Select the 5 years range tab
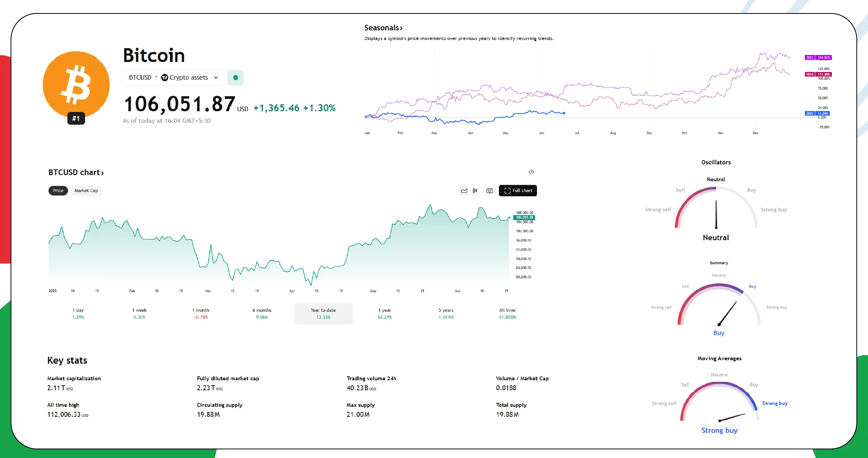The height and width of the screenshot is (458, 868). pyautogui.click(x=446, y=314)
